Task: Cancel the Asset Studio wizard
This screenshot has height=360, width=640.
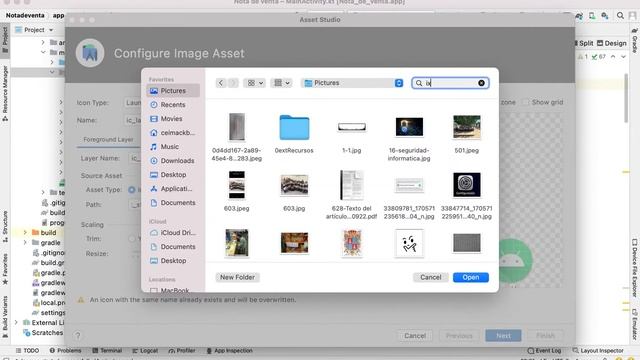Action: tap(415, 336)
